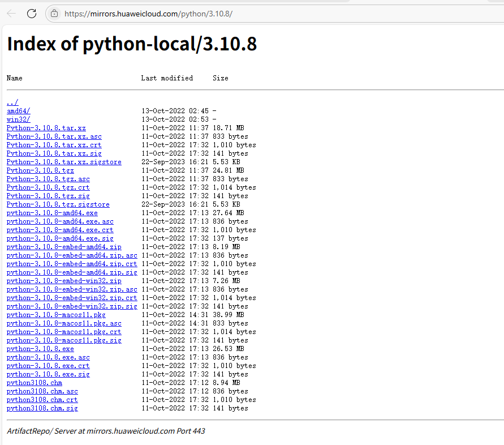The height and width of the screenshot is (445, 504).
Task: Click the '26.53 MB' size value
Action: [x=229, y=349]
